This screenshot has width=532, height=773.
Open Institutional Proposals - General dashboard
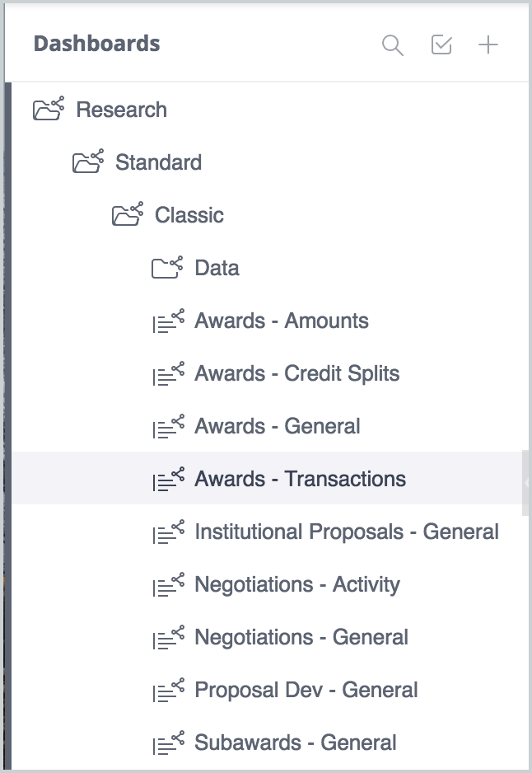(347, 532)
